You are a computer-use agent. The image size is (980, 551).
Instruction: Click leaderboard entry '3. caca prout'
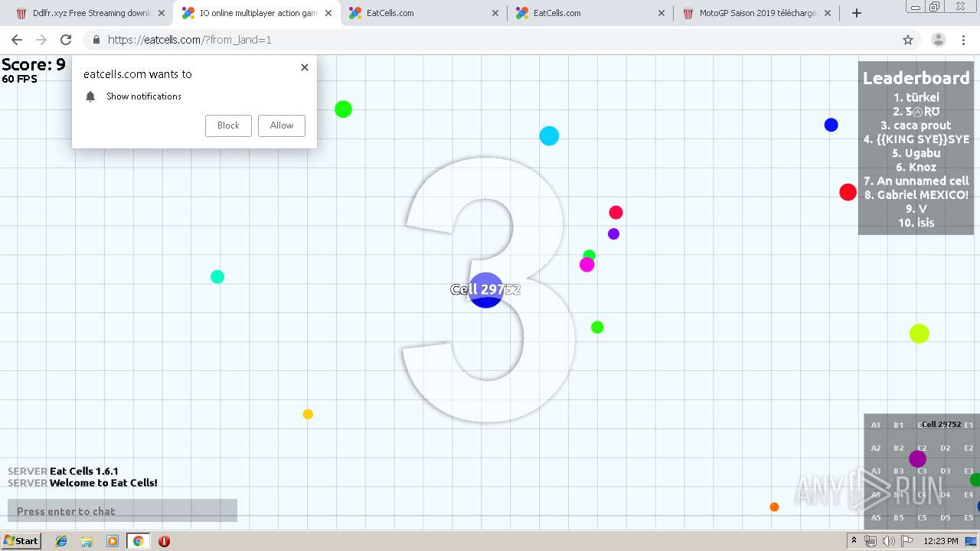coord(916,126)
